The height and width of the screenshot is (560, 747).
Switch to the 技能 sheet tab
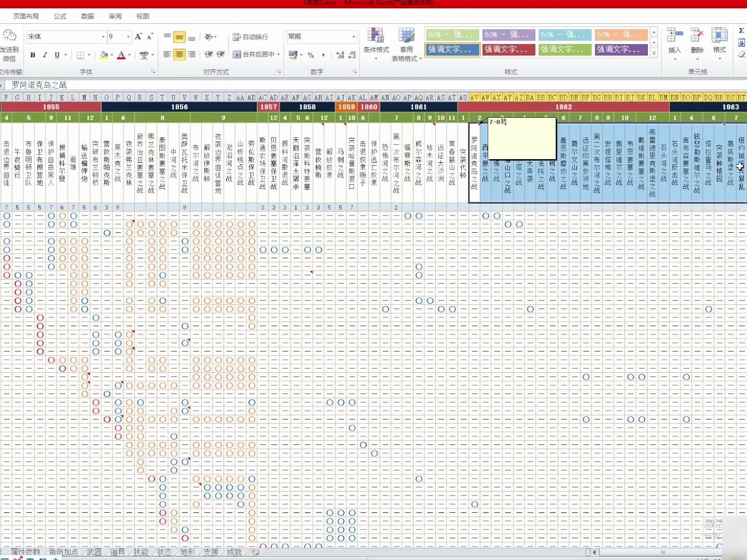(x=141, y=552)
